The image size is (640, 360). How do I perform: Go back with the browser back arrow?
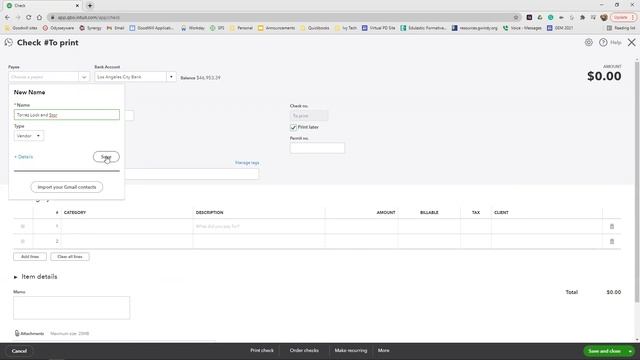pos(7,18)
